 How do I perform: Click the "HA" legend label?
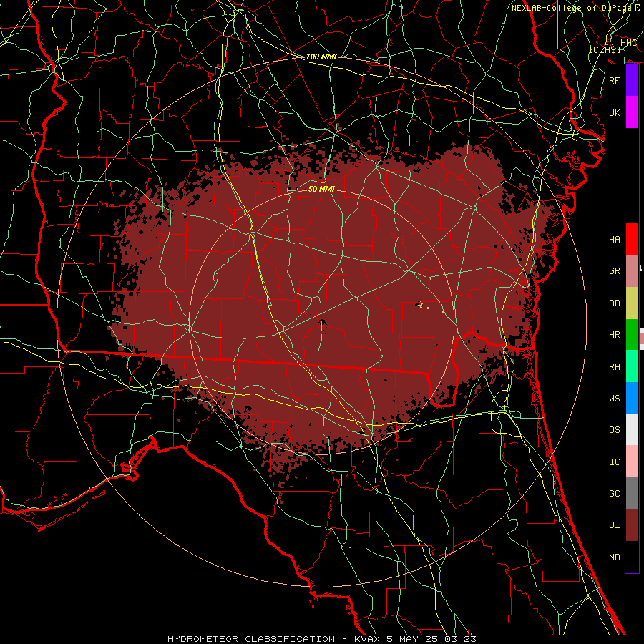coord(614,239)
